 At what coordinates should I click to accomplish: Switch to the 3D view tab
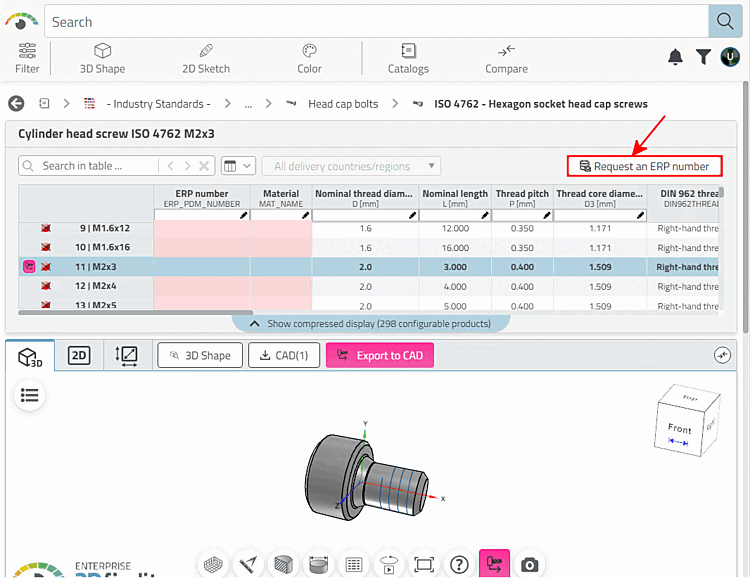pyautogui.click(x=30, y=356)
